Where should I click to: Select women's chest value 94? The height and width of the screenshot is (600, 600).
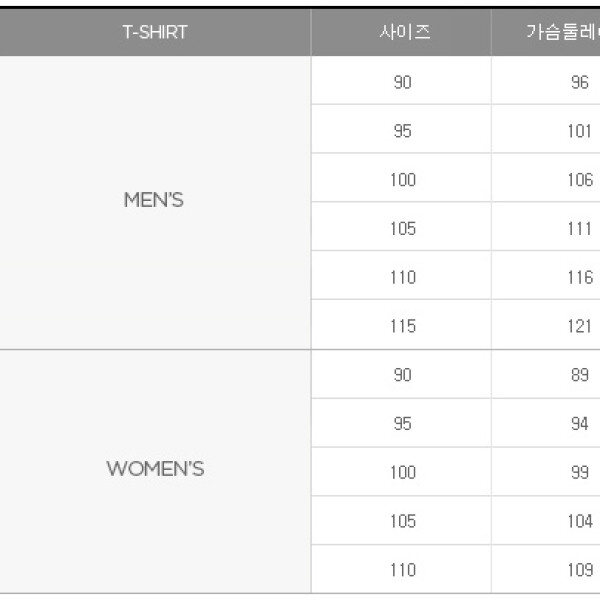580,424
